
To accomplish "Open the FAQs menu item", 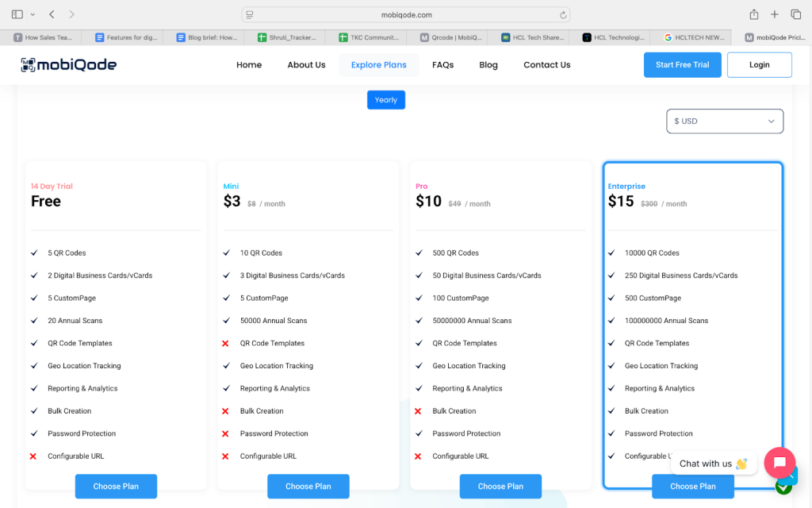I will [442, 65].
